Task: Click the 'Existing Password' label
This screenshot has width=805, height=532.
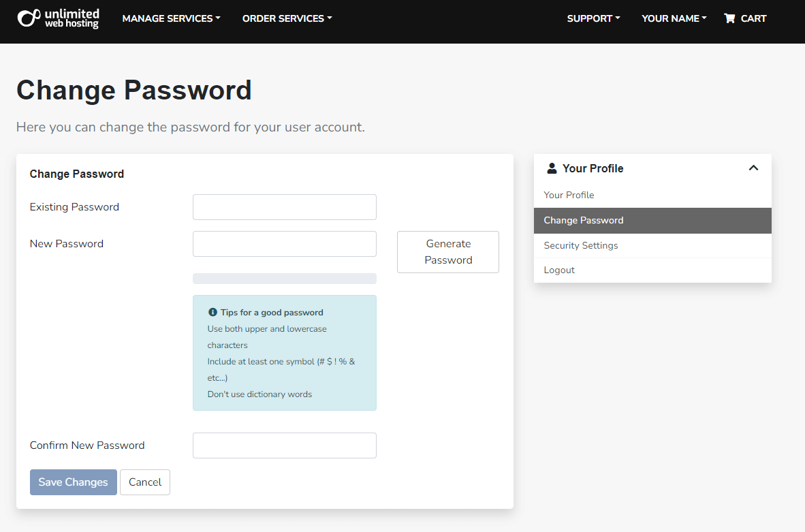Action: (x=74, y=207)
